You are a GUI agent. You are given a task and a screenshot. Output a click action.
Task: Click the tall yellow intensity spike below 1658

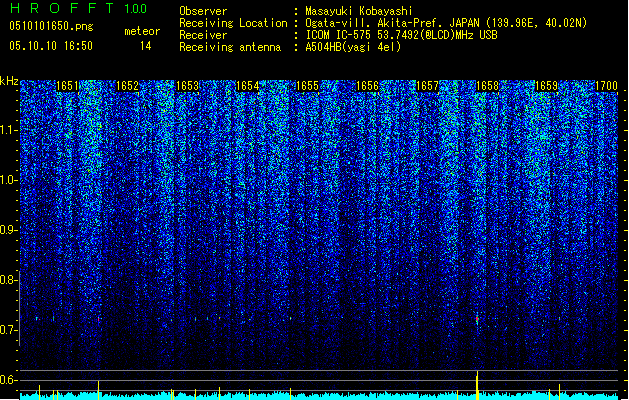[x=477, y=385]
